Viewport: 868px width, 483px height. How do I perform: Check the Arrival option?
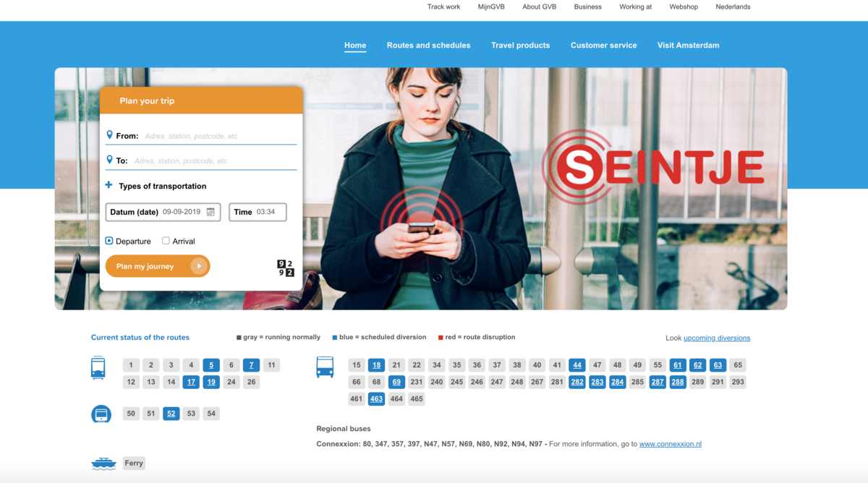point(166,241)
